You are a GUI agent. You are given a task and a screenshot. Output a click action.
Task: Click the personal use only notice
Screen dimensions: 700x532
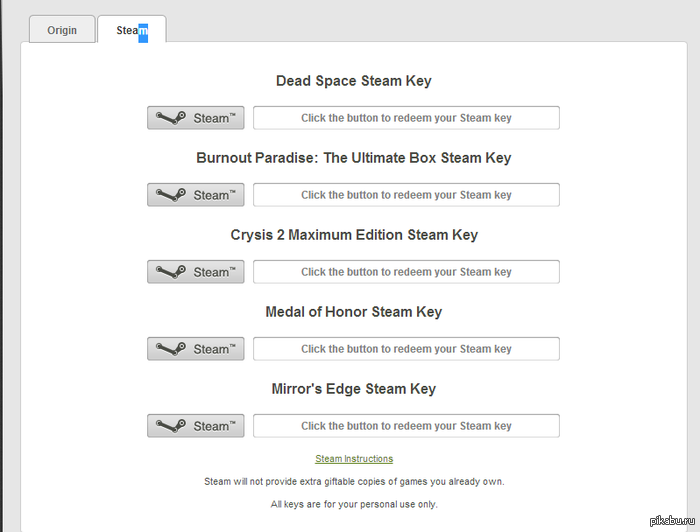354,503
